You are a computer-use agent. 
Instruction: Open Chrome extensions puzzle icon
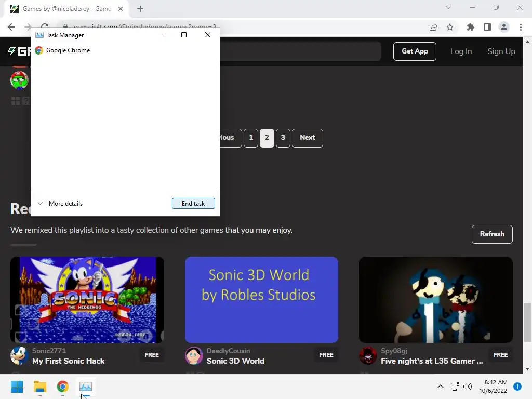(x=470, y=27)
